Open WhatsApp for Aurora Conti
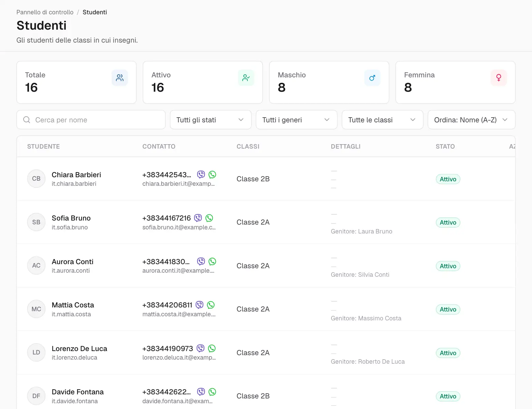The image size is (532, 409). click(x=212, y=261)
